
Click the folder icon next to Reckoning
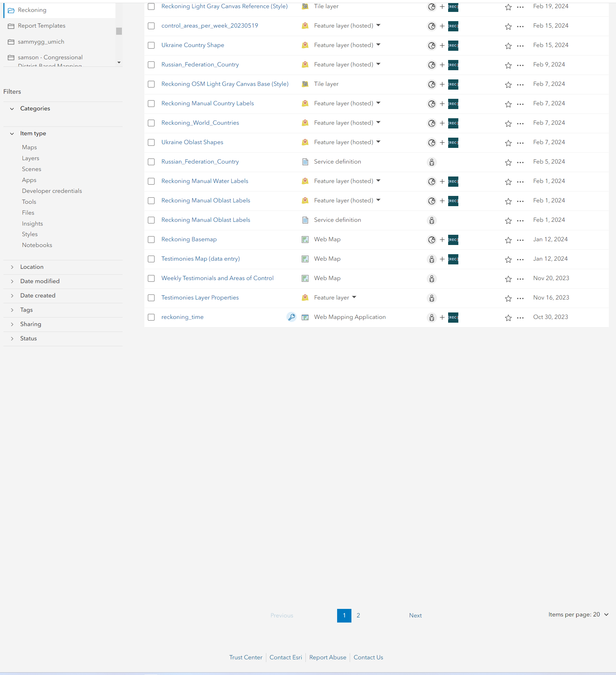pos(11,11)
